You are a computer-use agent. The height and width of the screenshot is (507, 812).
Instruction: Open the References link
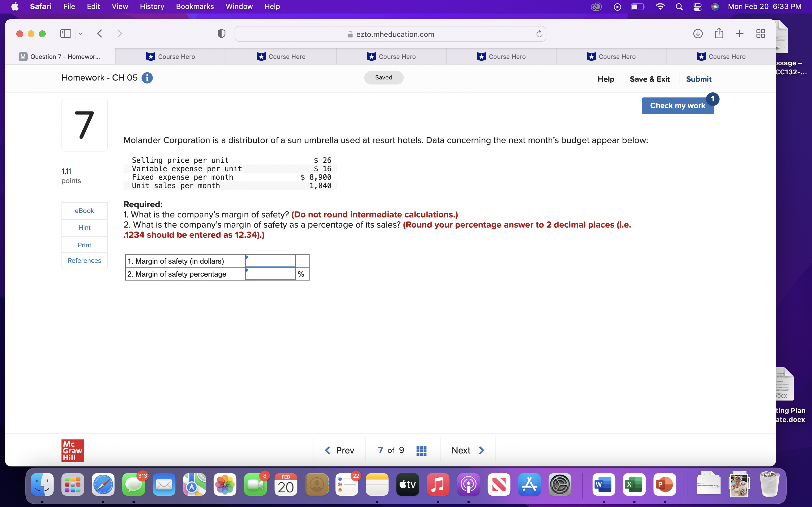click(x=84, y=261)
